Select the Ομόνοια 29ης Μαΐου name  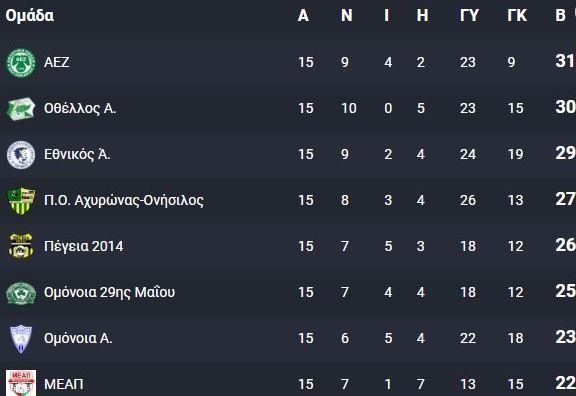[109, 292]
